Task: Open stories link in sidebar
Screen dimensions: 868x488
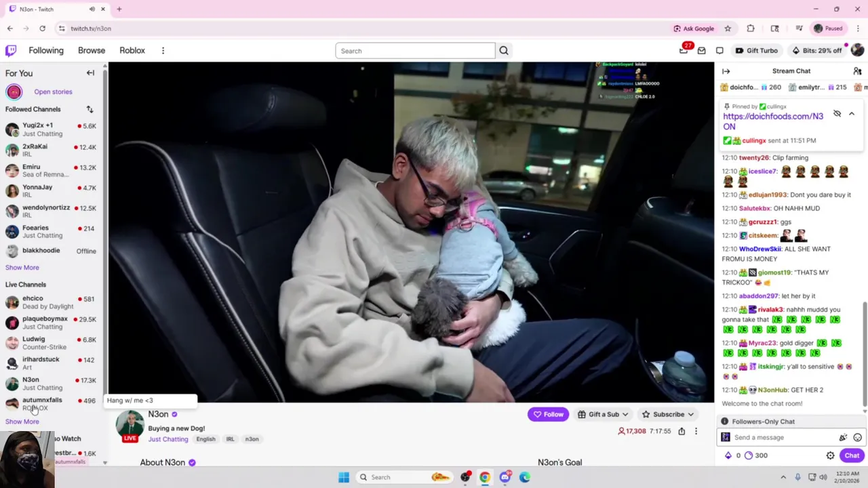Action: [x=53, y=92]
